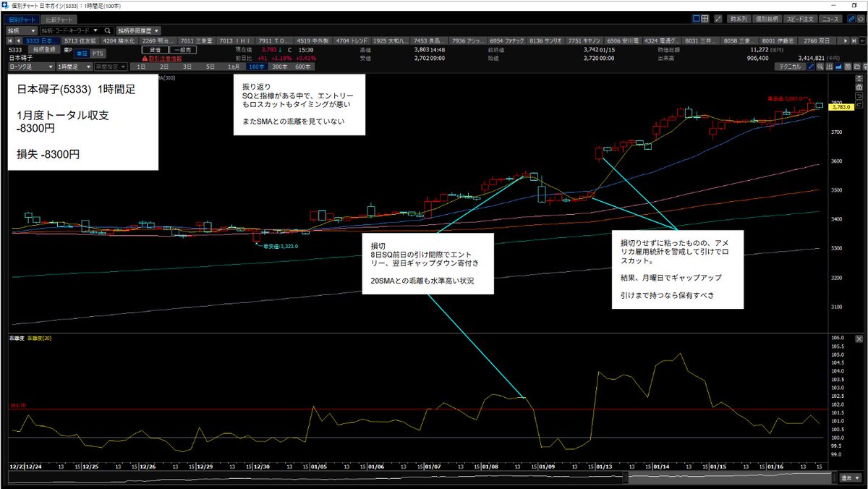The image size is (868, 489).
Task: Select 7011 三菱重 stock tab
Action: pyautogui.click(x=197, y=41)
